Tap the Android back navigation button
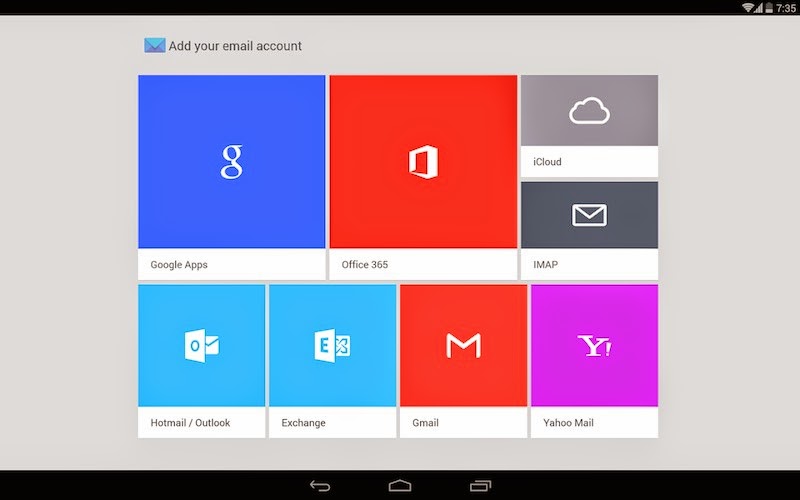 (x=320, y=486)
